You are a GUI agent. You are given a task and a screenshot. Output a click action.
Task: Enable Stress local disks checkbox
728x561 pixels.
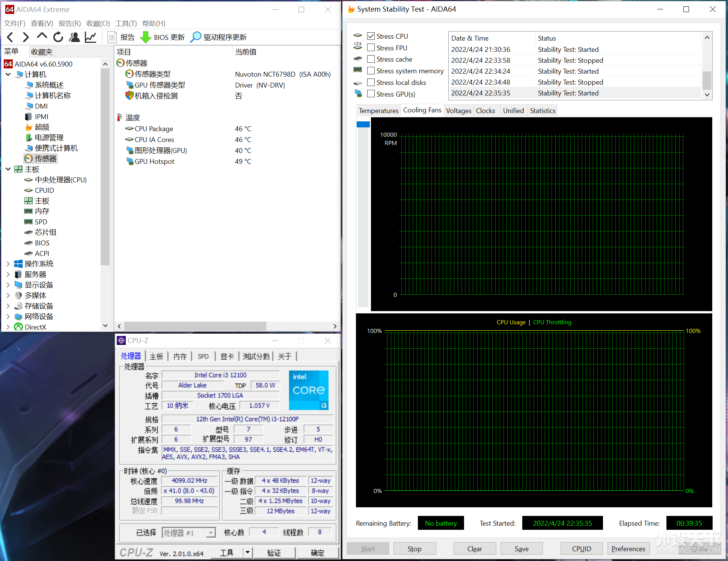[371, 82]
